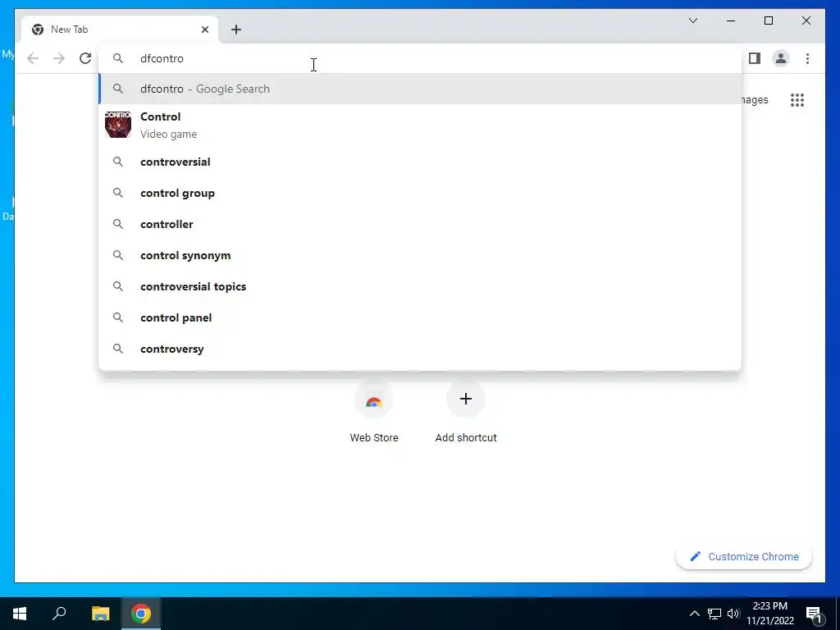Pick the controversy suggestion

pyautogui.click(x=420, y=349)
